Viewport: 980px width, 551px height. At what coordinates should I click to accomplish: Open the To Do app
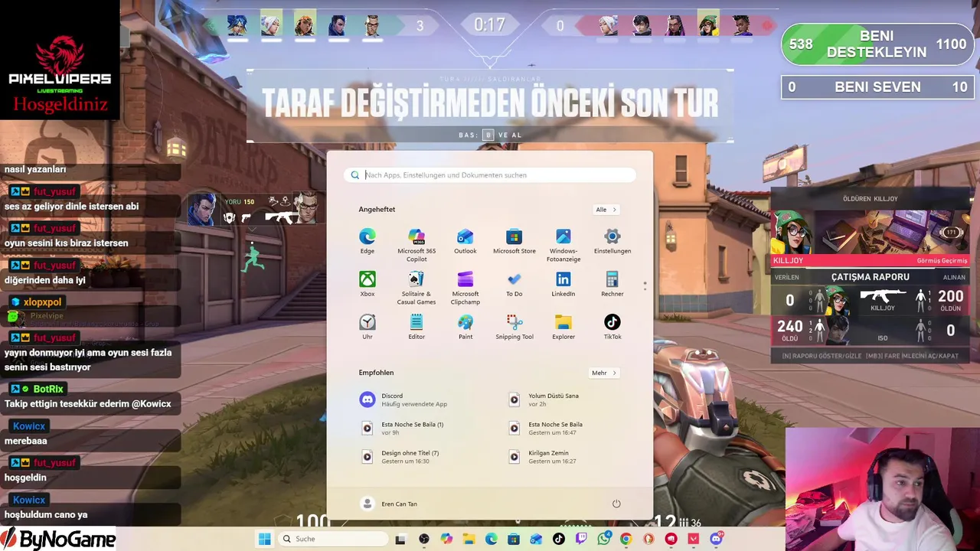514,284
